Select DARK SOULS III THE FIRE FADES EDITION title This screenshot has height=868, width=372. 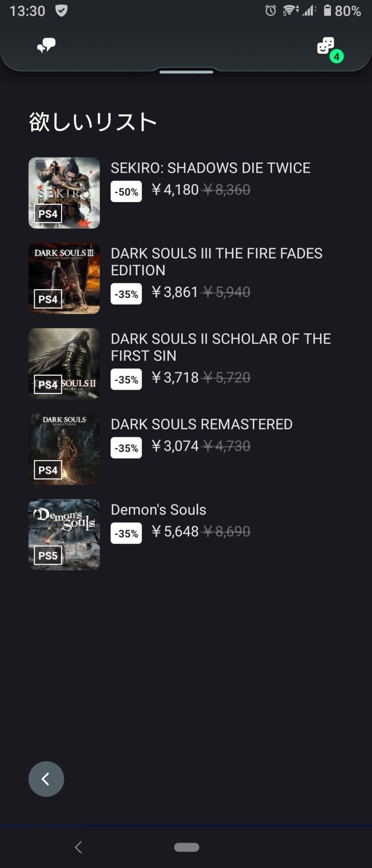pyautogui.click(x=216, y=261)
